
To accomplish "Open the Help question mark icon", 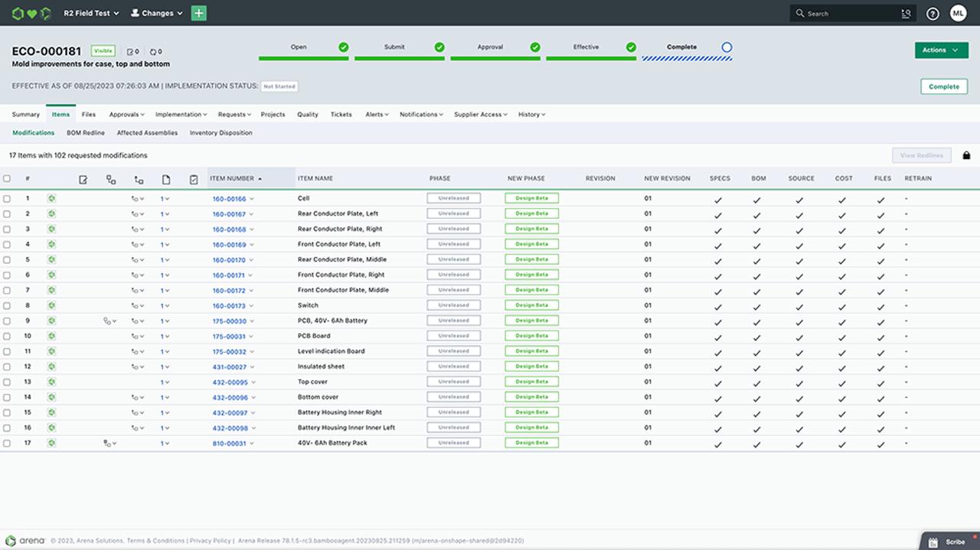I will [932, 13].
